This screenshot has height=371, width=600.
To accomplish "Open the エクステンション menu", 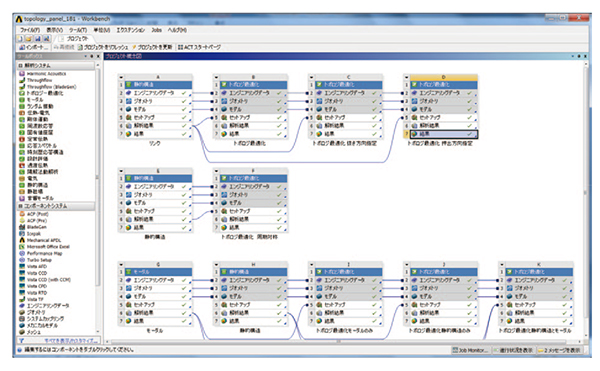I will 131,30.
